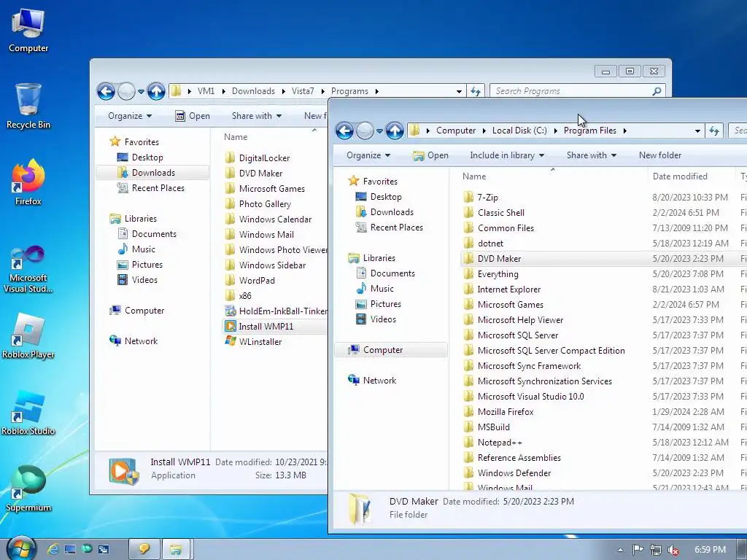Select the Roblox Studio desktop shortcut
Viewport: 747px width, 560px height.
[x=28, y=413]
